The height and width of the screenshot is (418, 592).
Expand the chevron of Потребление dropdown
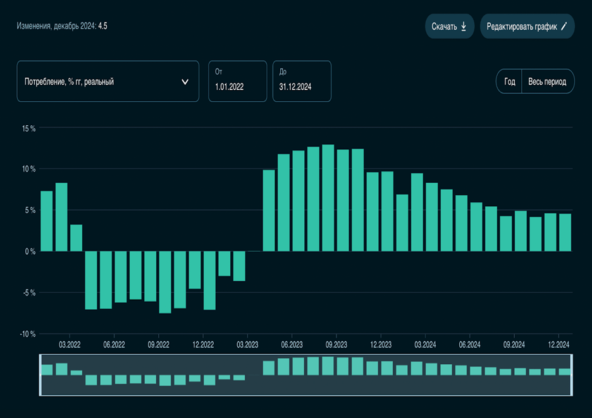(185, 82)
